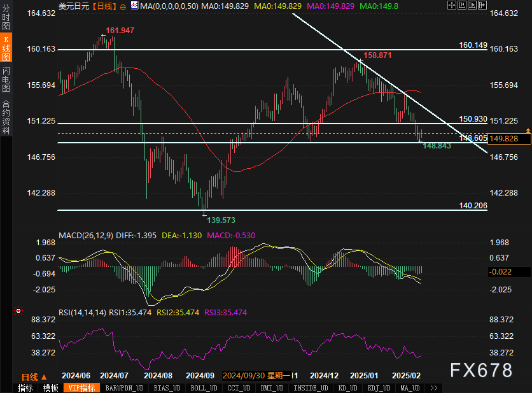The width and height of the screenshot is (532, 393).
Task: Click the axis step-back icon
Action: [462, 5]
